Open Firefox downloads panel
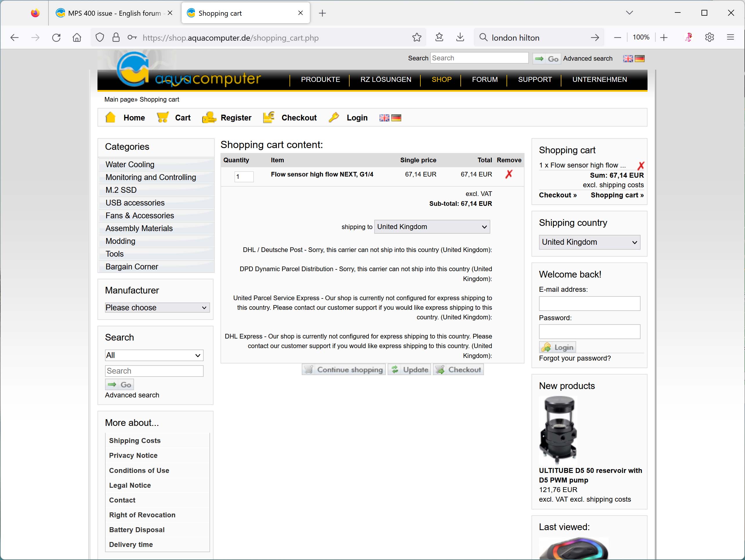 460,37
